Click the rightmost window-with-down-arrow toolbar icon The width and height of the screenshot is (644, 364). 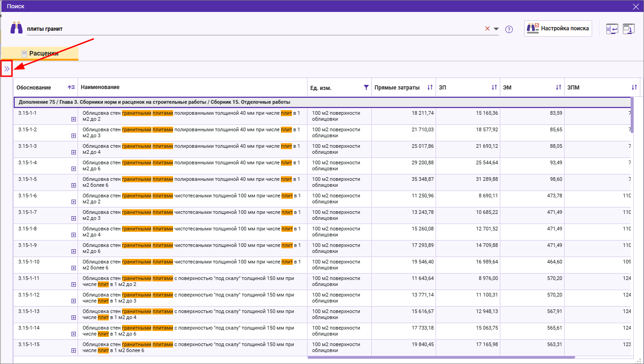(628, 29)
